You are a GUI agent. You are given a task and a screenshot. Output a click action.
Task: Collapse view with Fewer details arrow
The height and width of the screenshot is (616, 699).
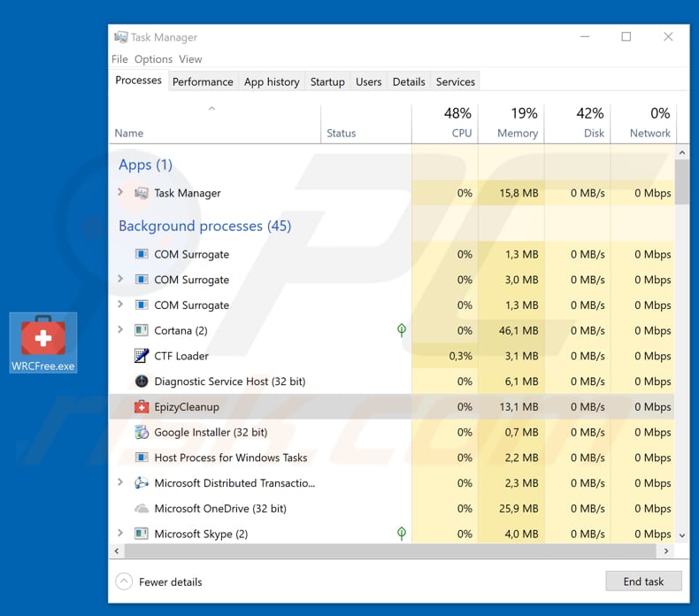click(x=124, y=581)
